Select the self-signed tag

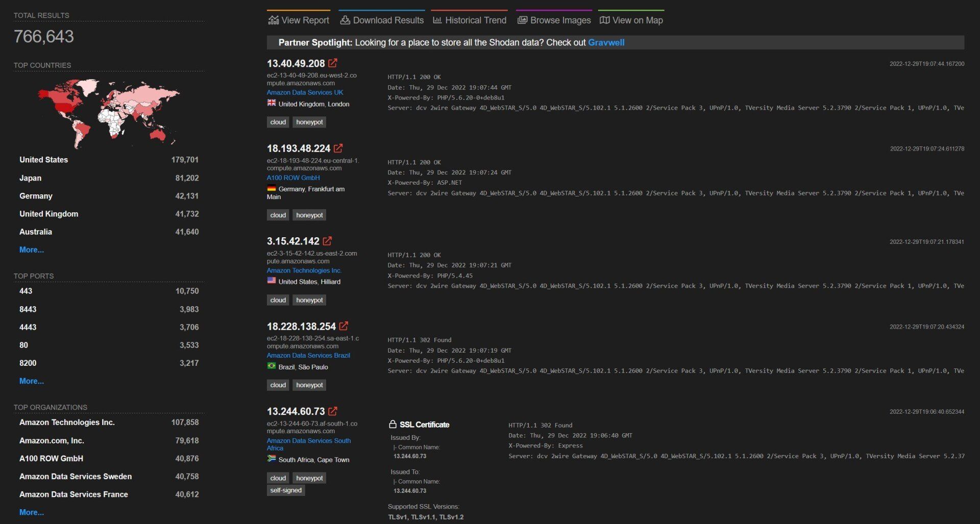pyautogui.click(x=286, y=490)
